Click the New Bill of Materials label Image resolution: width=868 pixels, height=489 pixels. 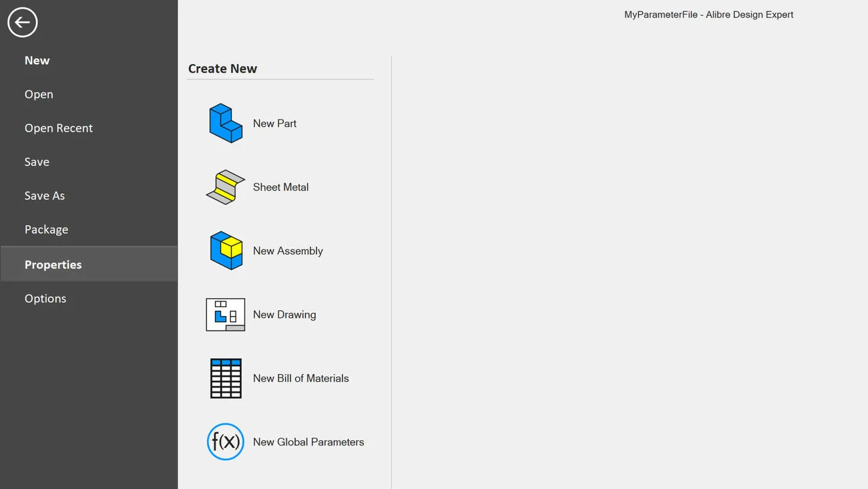click(x=300, y=378)
